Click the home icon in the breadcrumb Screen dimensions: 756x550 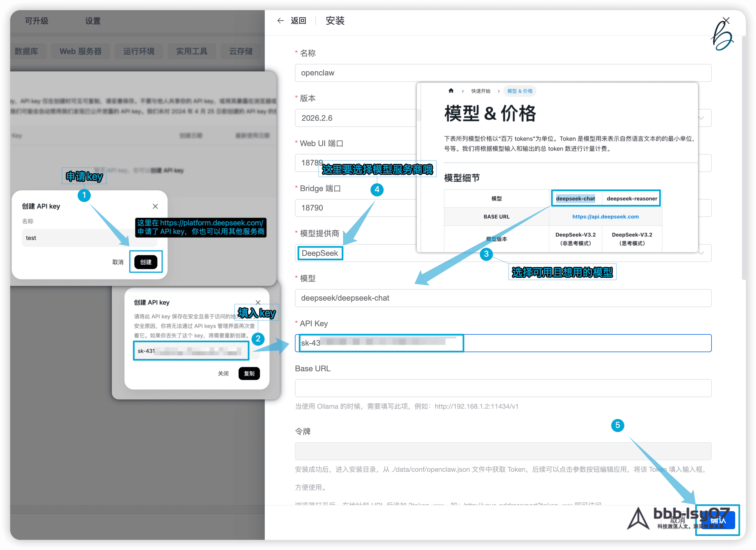coord(451,91)
